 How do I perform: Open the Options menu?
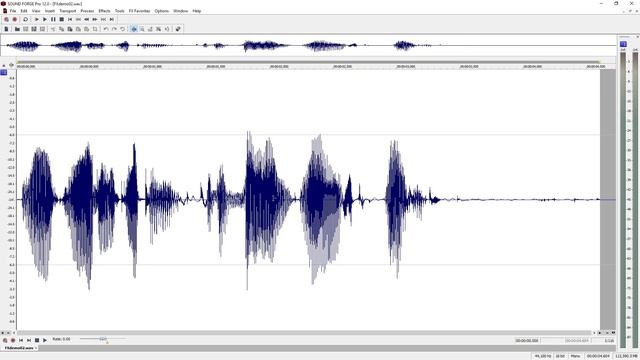click(x=162, y=11)
